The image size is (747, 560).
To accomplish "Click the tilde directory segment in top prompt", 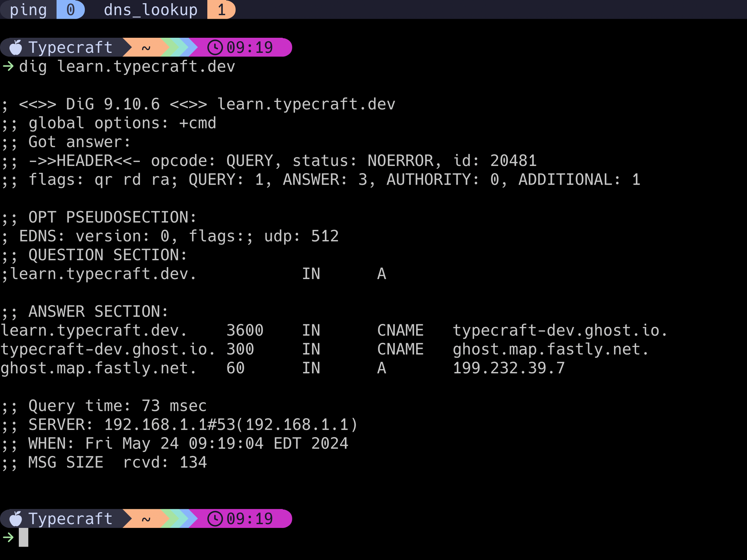I will [146, 48].
